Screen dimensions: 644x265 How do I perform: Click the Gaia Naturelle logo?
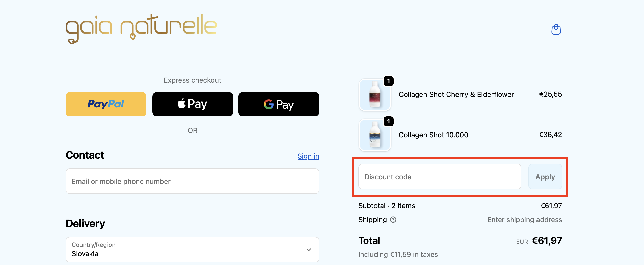pos(141,28)
